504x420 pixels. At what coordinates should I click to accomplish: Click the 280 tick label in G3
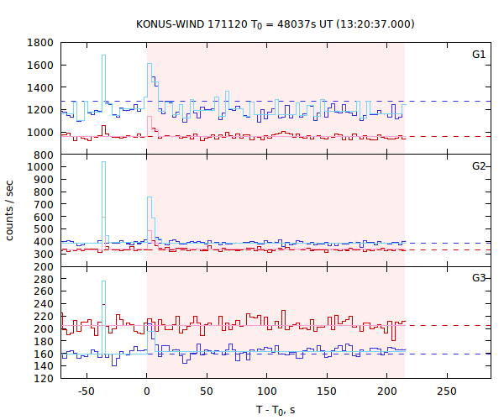pyautogui.click(x=44, y=279)
